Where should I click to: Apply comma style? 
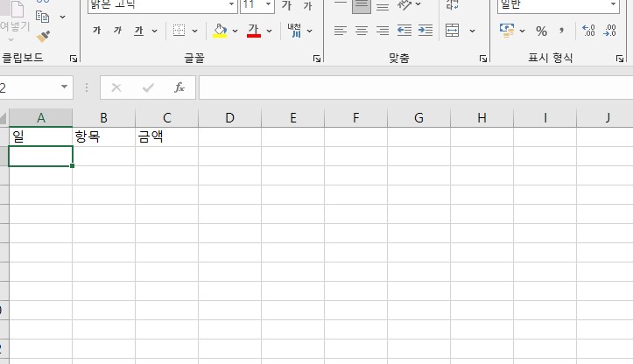click(561, 31)
